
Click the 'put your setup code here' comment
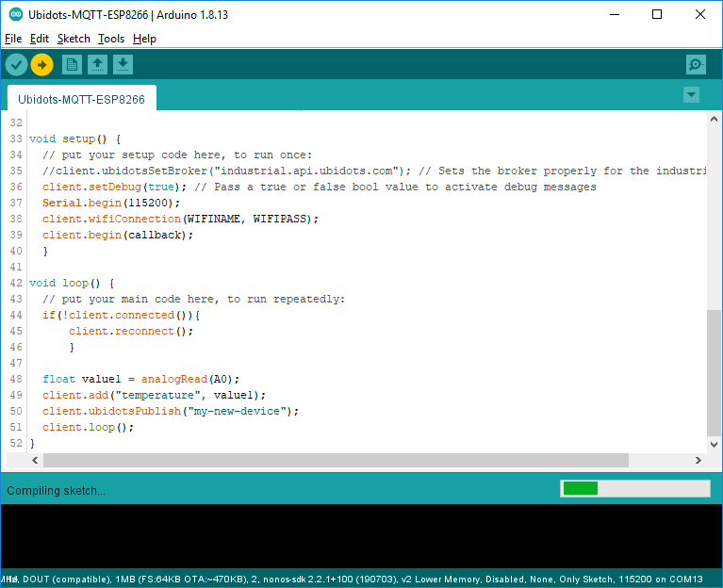point(177,155)
